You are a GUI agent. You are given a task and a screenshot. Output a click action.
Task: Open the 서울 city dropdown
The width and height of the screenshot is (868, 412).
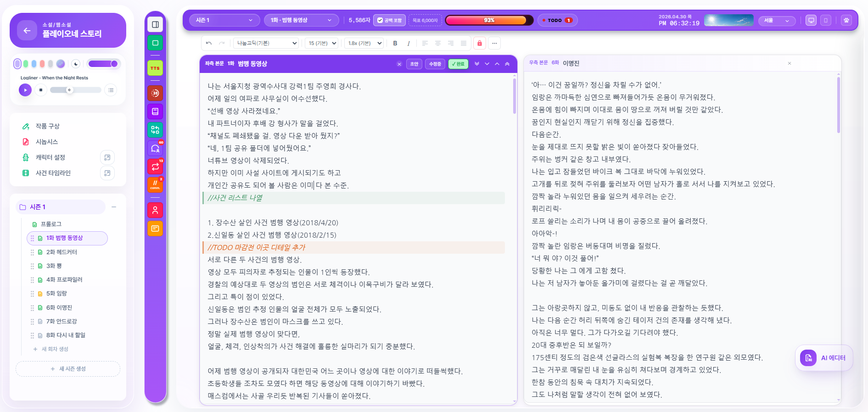click(x=777, y=20)
